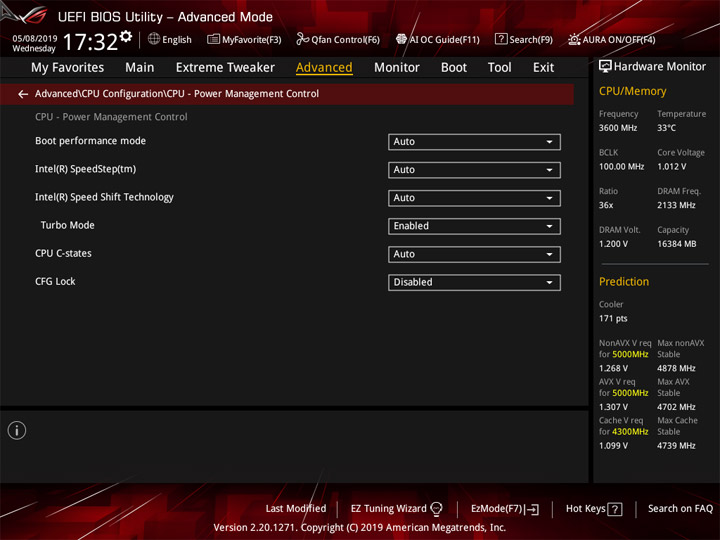Open CFG Lock Disabled dropdown
Screen dimensions: 720x540
(x=474, y=282)
